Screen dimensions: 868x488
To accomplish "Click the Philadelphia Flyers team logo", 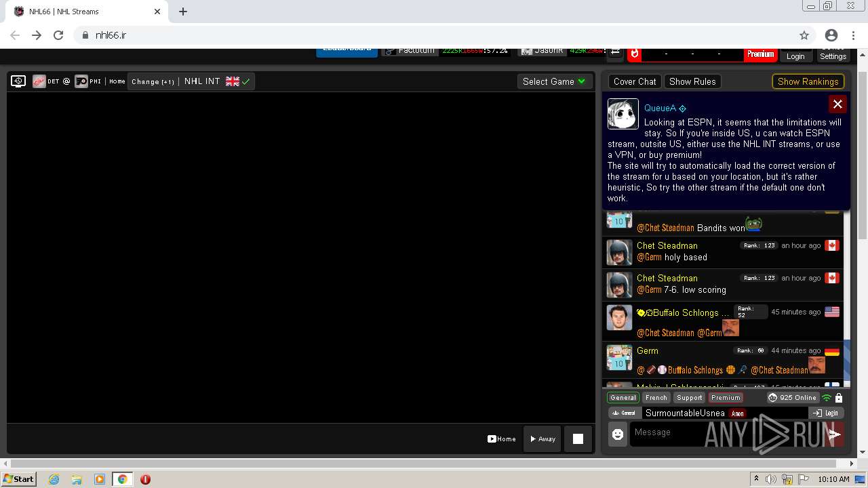I will click(x=81, y=81).
